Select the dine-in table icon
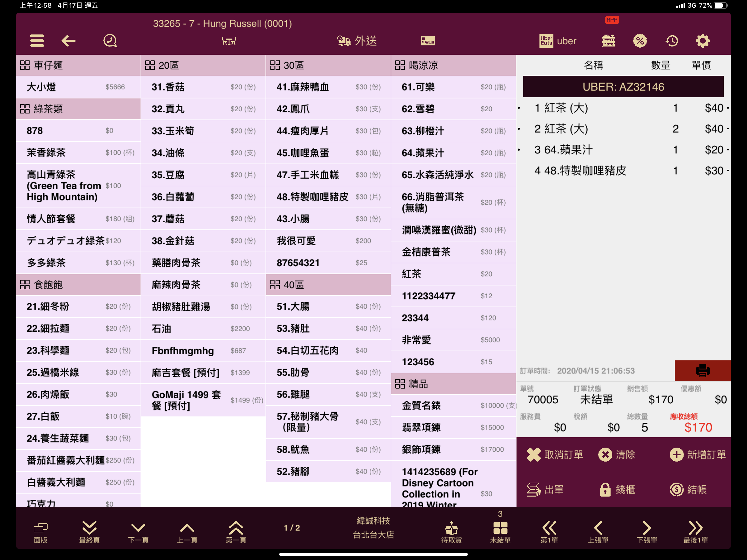Screen dimensions: 747x560 tap(229, 41)
